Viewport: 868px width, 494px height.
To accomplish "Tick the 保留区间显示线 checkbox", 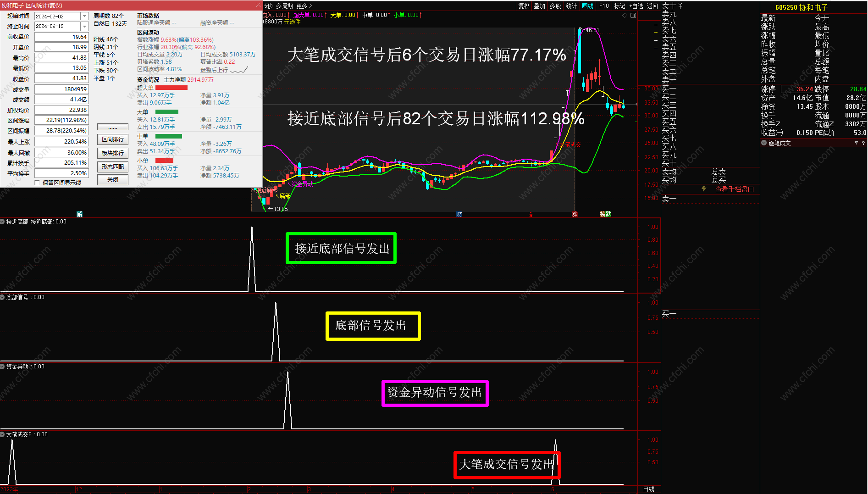I will [x=38, y=183].
